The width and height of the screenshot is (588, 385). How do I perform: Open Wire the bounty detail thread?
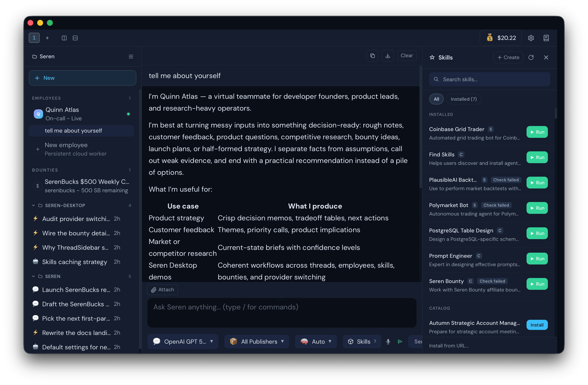81,233
